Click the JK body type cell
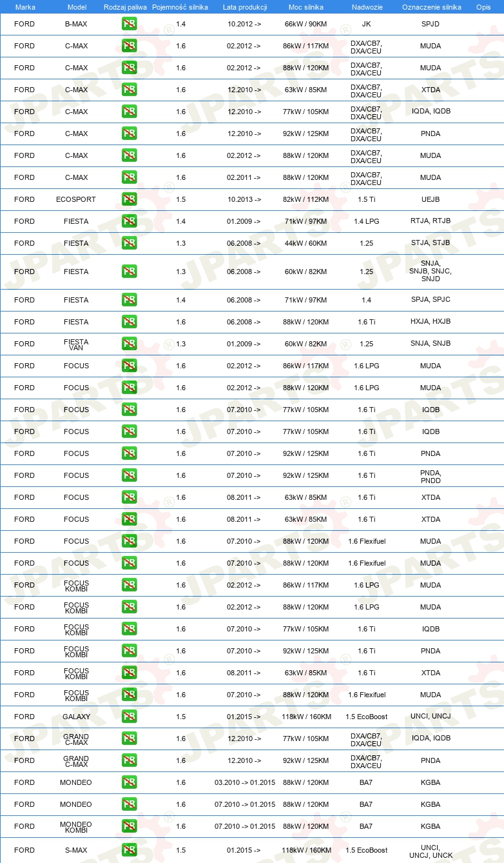Image resolution: width=504 pixels, height=863 pixels. 366,24
